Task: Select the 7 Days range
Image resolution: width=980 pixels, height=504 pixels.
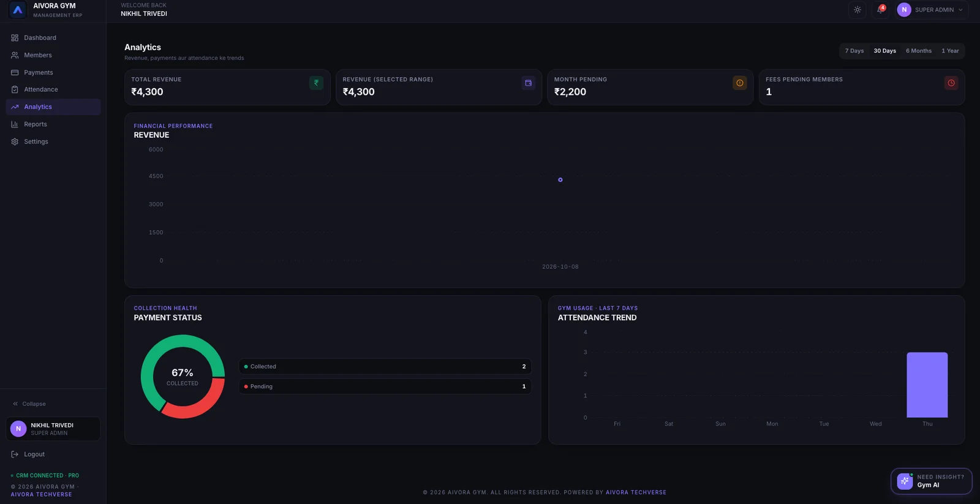Action: [854, 51]
